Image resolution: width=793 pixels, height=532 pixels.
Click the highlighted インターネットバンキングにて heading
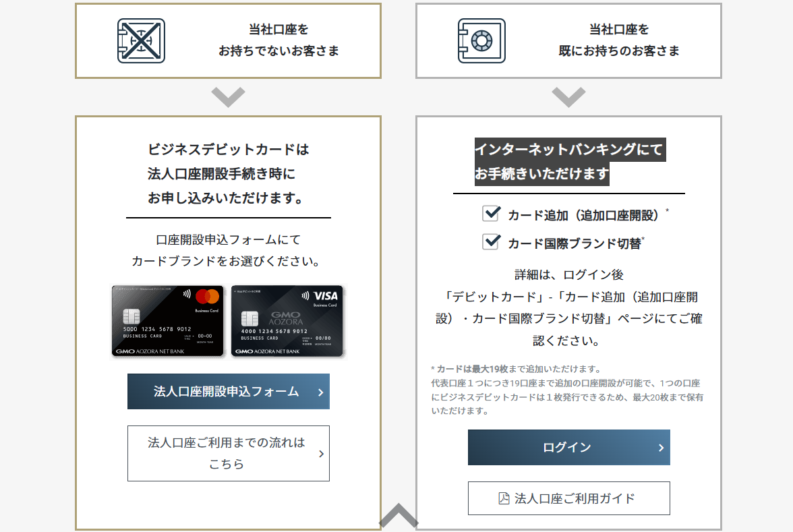pos(568,149)
